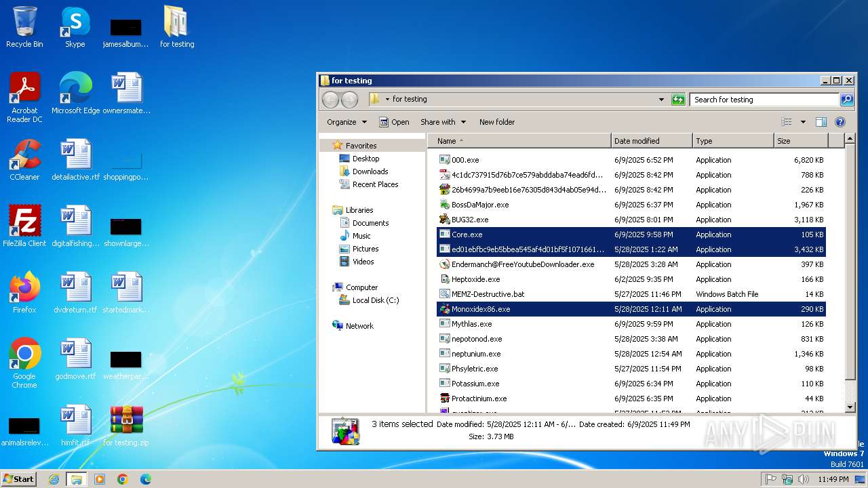Open Explorer Help question mark icon
868x488 pixels.
pyautogui.click(x=840, y=122)
